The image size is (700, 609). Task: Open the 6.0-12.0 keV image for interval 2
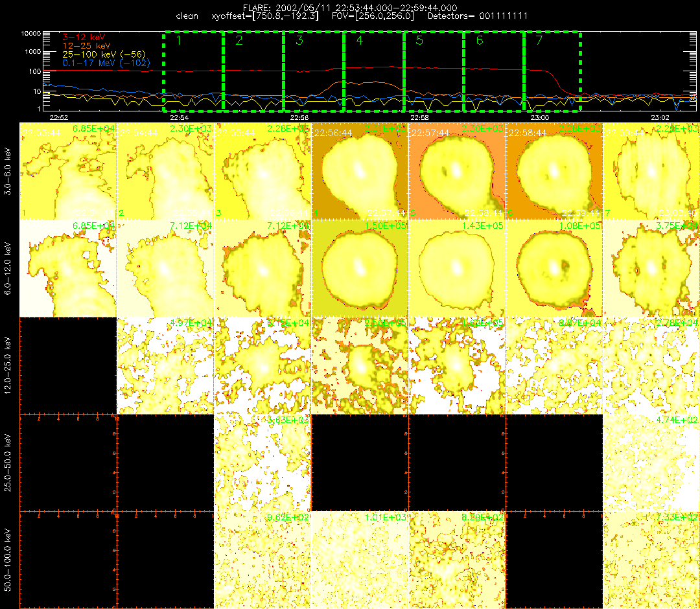[x=165, y=268]
